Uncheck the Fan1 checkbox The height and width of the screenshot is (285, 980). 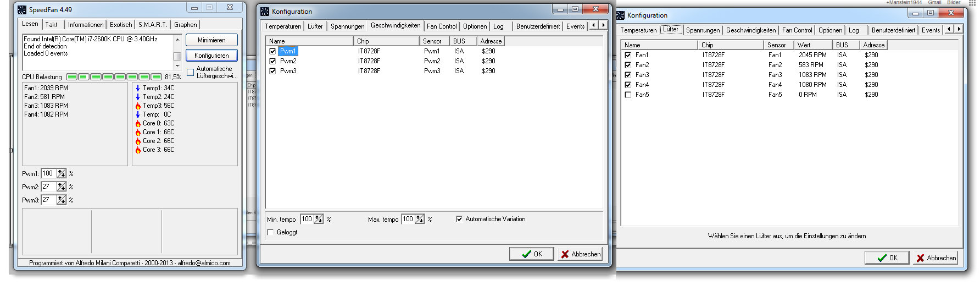[x=628, y=55]
